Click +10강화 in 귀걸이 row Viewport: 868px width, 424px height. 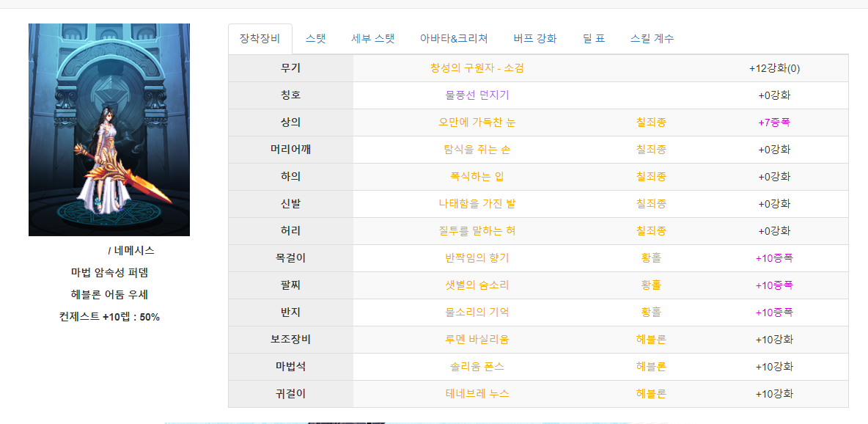pyautogui.click(x=774, y=394)
